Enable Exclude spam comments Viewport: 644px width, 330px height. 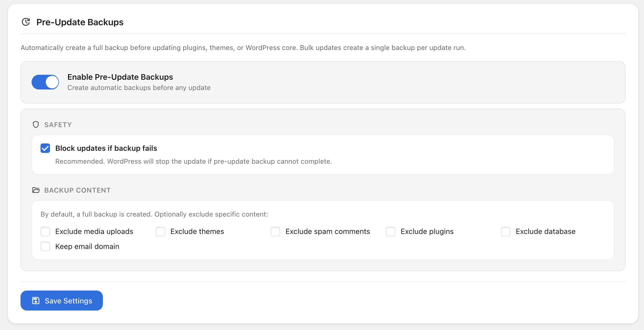[276, 232]
